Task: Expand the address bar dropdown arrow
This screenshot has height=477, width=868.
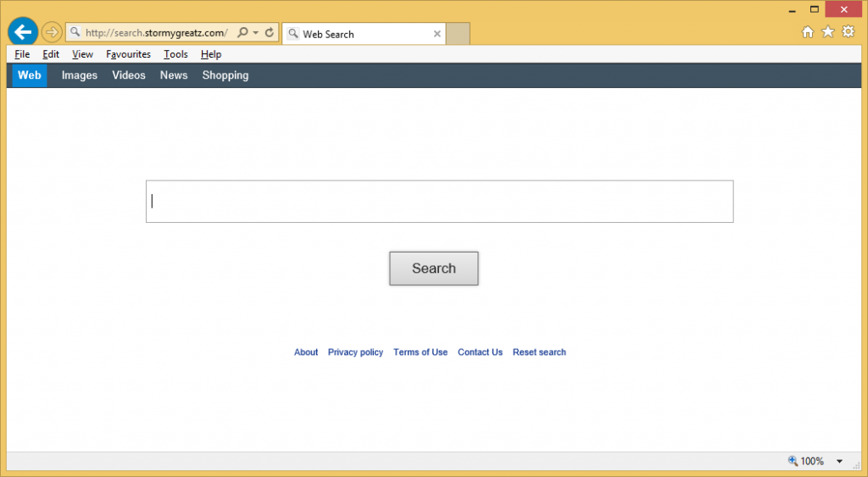Action: [256, 33]
